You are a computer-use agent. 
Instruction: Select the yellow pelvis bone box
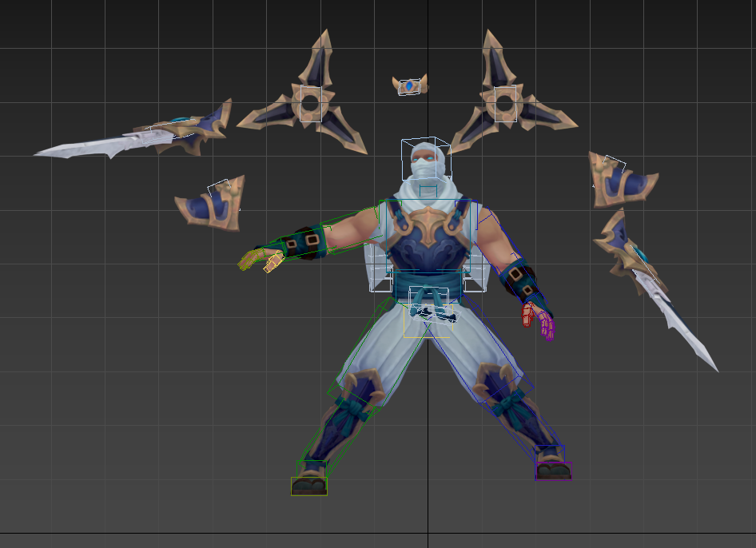click(428, 320)
